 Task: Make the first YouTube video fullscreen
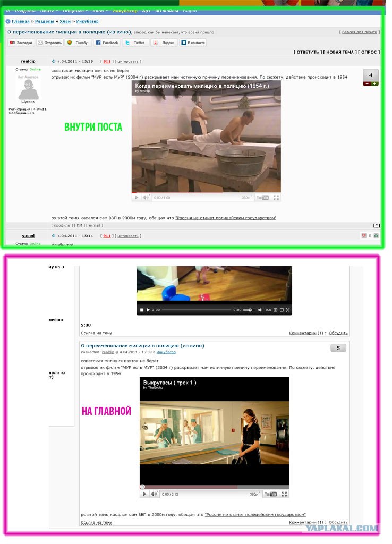coord(276,198)
